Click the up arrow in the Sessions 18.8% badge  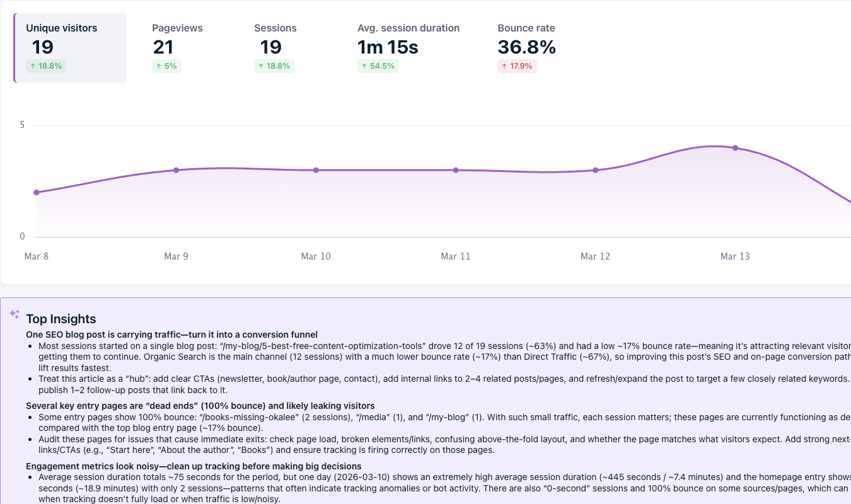[262, 66]
